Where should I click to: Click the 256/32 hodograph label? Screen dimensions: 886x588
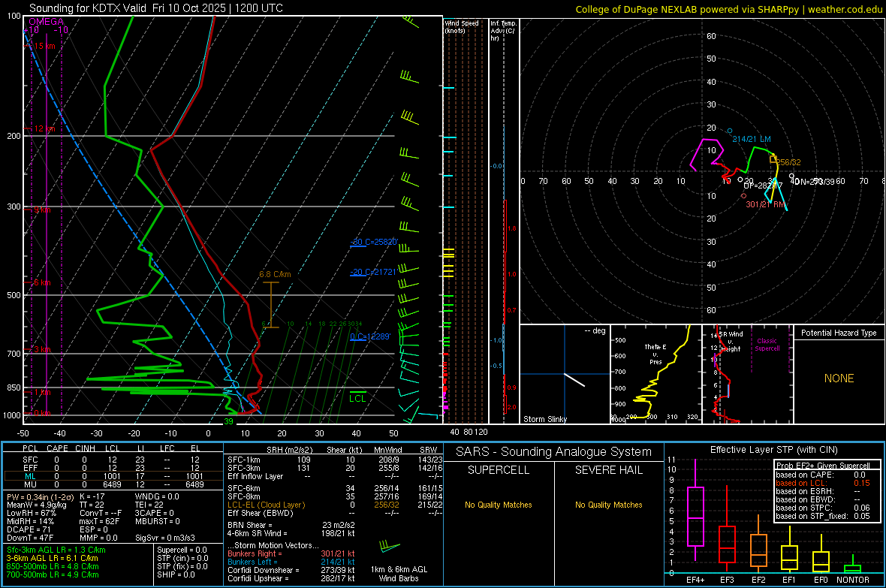pyautogui.click(x=788, y=162)
